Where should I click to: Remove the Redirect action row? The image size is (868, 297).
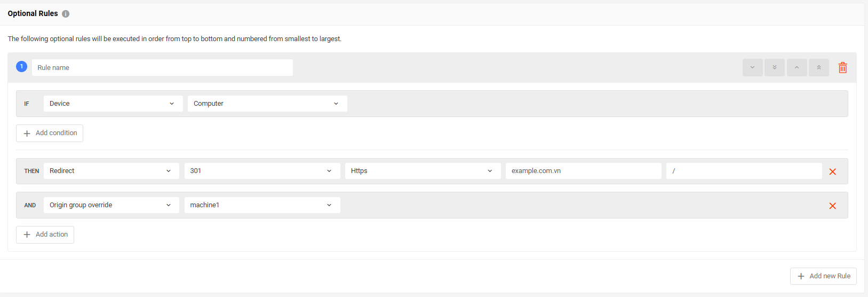(832, 171)
